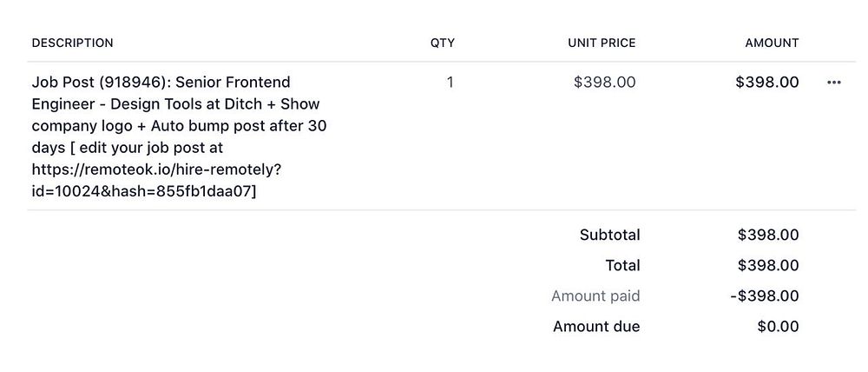Click the $398.00 unit price value

coord(604,83)
